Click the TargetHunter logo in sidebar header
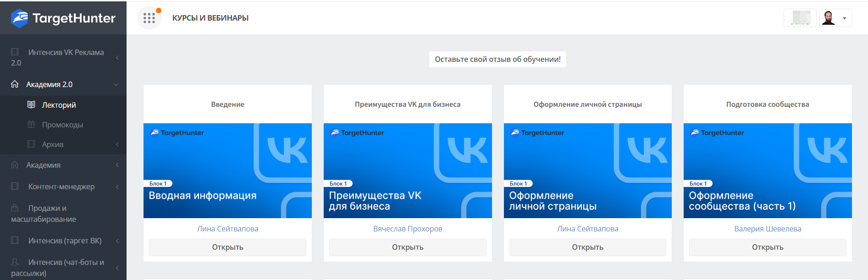The height and width of the screenshot is (280, 868). (63, 18)
